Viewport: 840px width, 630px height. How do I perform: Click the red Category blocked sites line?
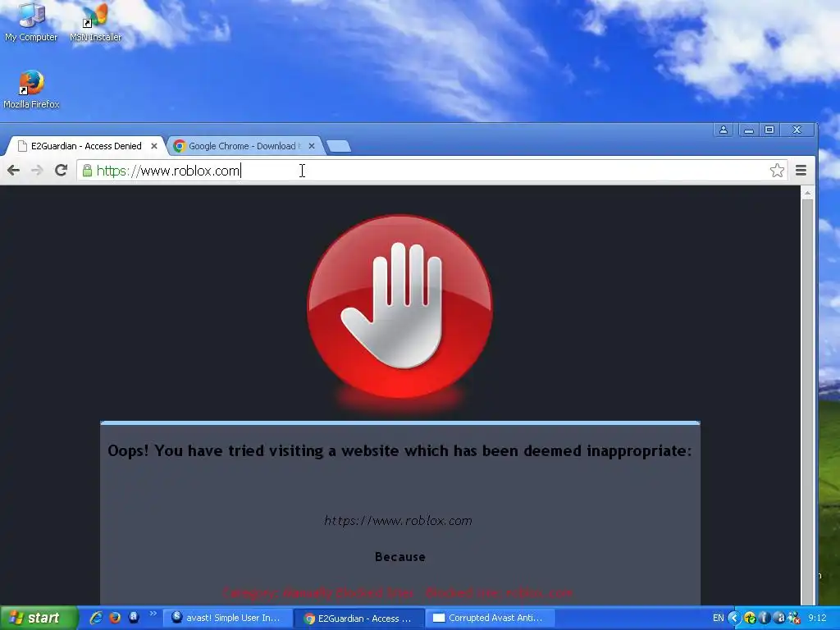pyautogui.click(x=398, y=593)
